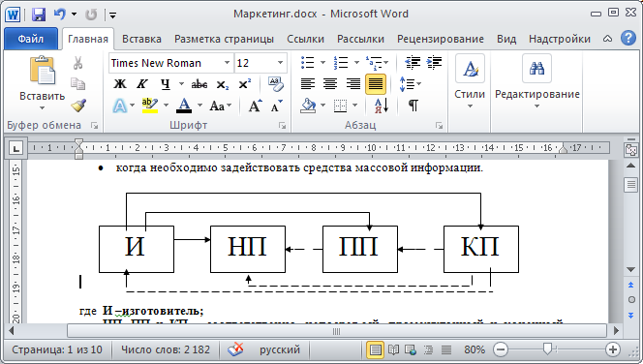Zoom in with the plus button
The image size is (643, 364).
tap(613, 349)
